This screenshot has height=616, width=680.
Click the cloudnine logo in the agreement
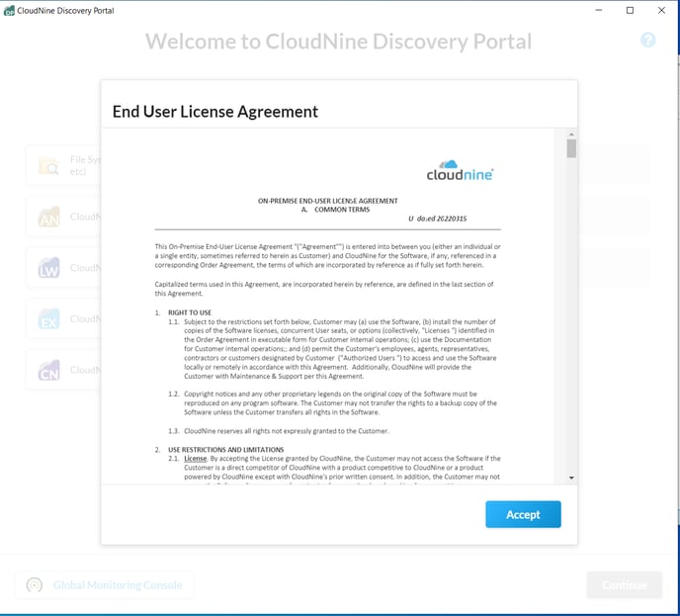(x=460, y=170)
